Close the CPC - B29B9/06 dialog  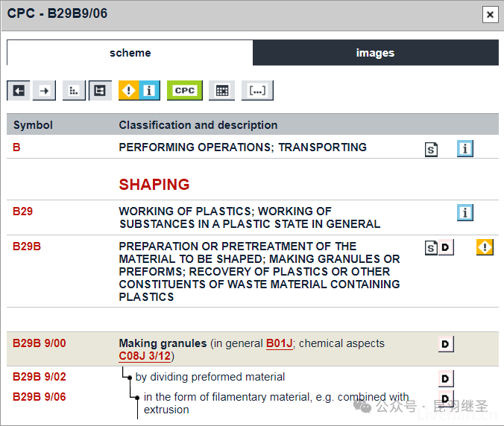click(x=490, y=15)
